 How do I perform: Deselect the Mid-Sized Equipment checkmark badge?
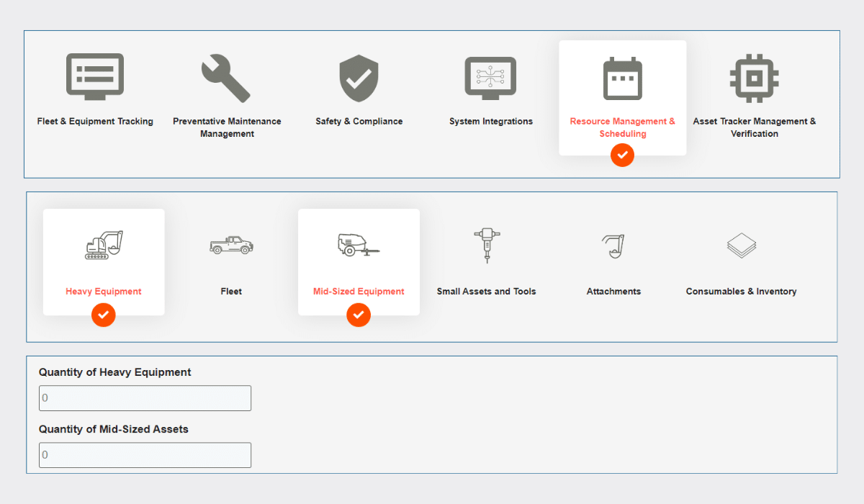359,315
